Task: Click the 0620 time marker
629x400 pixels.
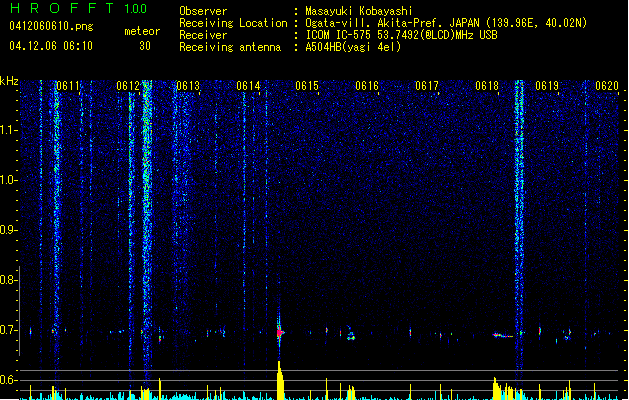Action: coord(607,86)
